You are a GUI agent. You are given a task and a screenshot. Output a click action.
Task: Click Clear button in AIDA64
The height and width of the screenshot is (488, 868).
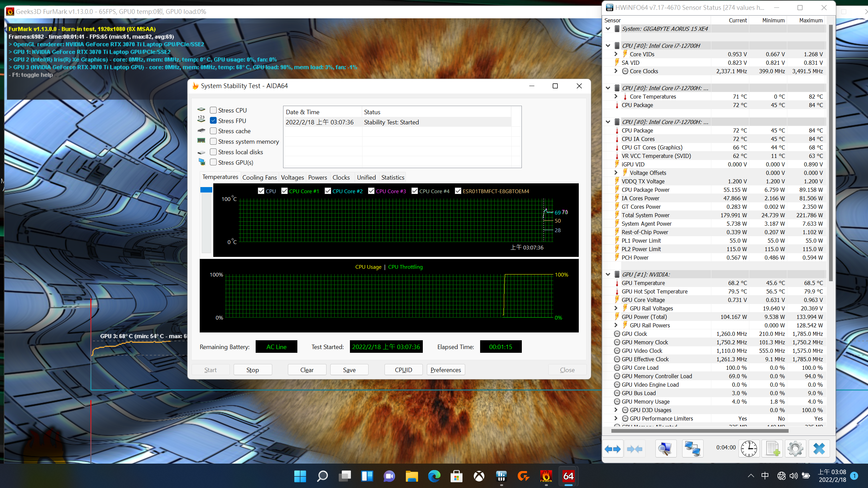pos(307,370)
